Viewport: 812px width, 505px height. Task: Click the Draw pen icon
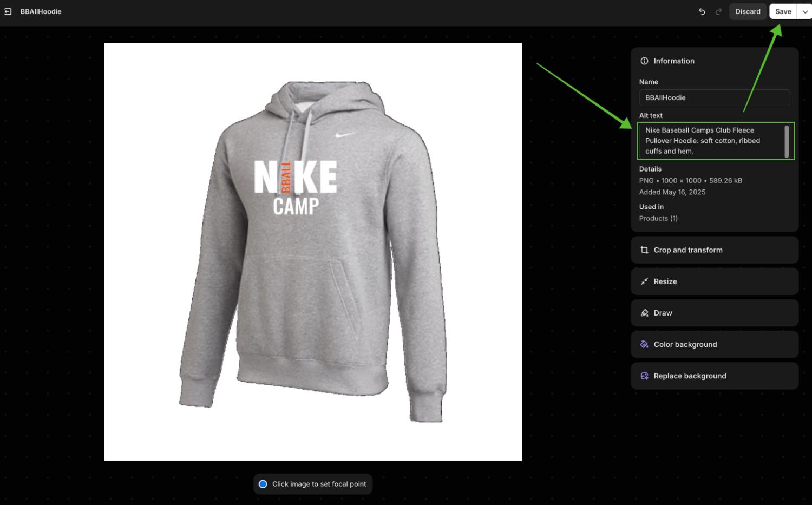(644, 313)
